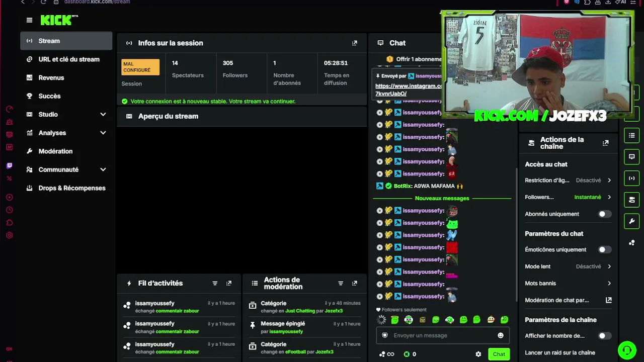Open Drops & Récompenses in sidebar

(66, 188)
